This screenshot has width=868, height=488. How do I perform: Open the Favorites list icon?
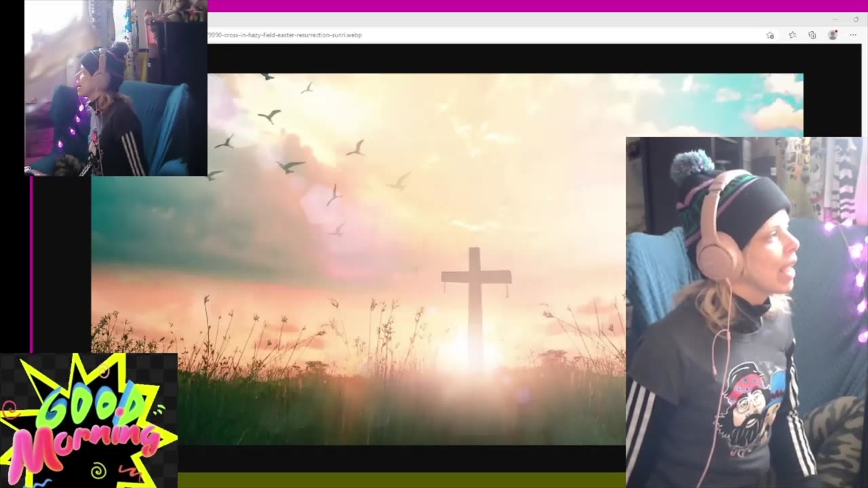pos(792,35)
